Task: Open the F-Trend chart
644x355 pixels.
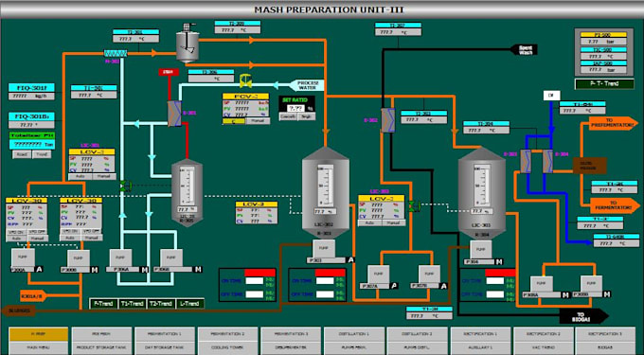Action: (104, 304)
